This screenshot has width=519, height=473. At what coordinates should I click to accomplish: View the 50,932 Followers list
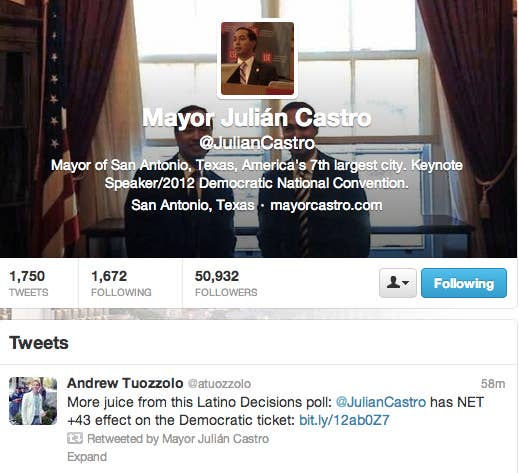(x=226, y=283)
